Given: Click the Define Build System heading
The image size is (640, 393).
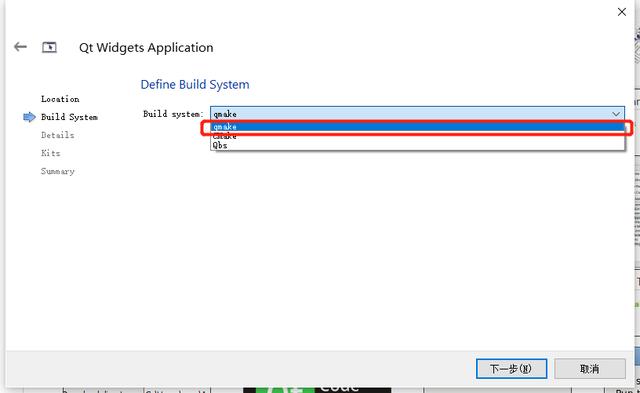Looking at the screenshot, I should [x=195, y=84].
